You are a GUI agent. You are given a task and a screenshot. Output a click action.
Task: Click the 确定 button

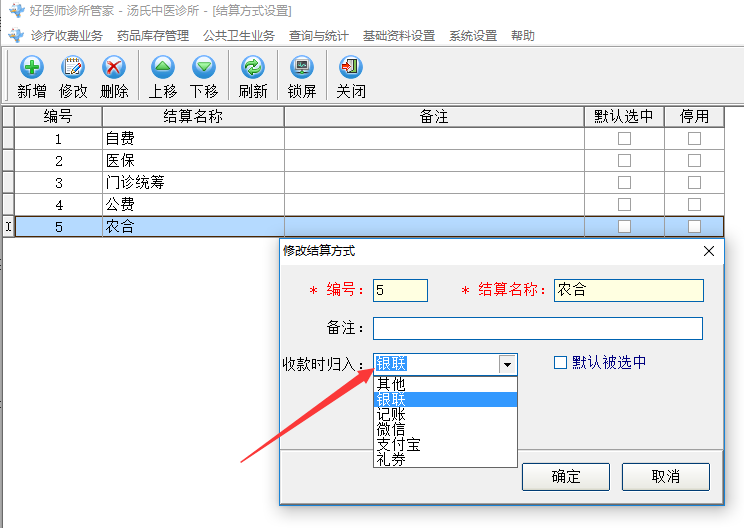566,477
